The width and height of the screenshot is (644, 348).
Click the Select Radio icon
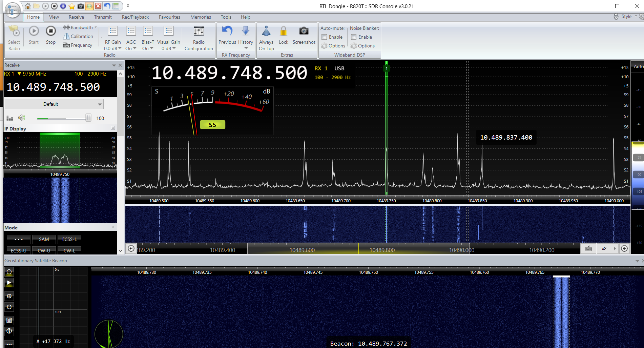(14, 32)
